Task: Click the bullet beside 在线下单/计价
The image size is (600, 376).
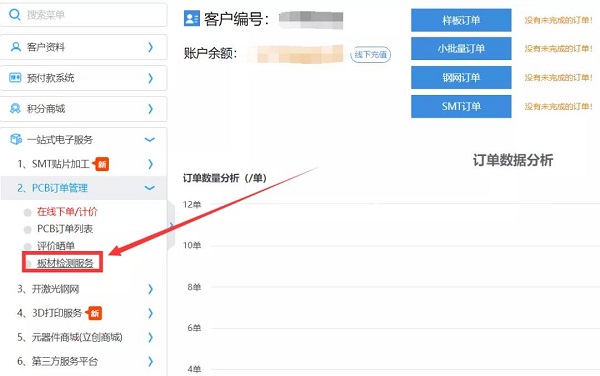Action: [28, 212]
